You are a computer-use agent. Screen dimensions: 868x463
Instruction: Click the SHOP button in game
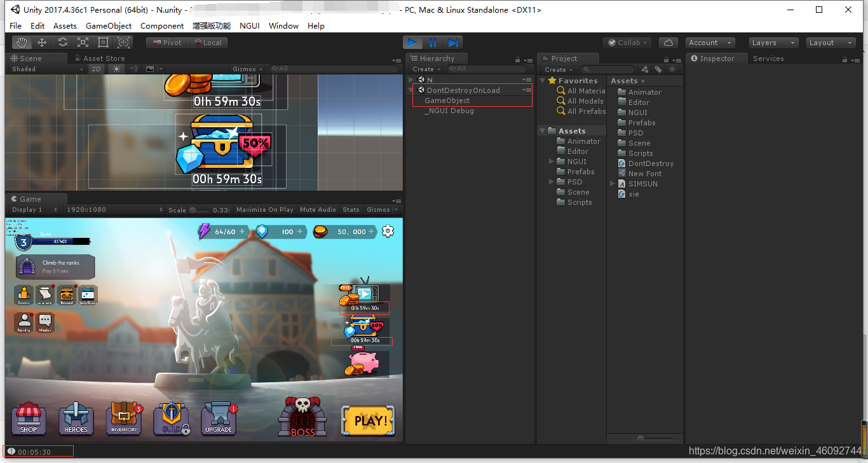[x=28, y=418]
